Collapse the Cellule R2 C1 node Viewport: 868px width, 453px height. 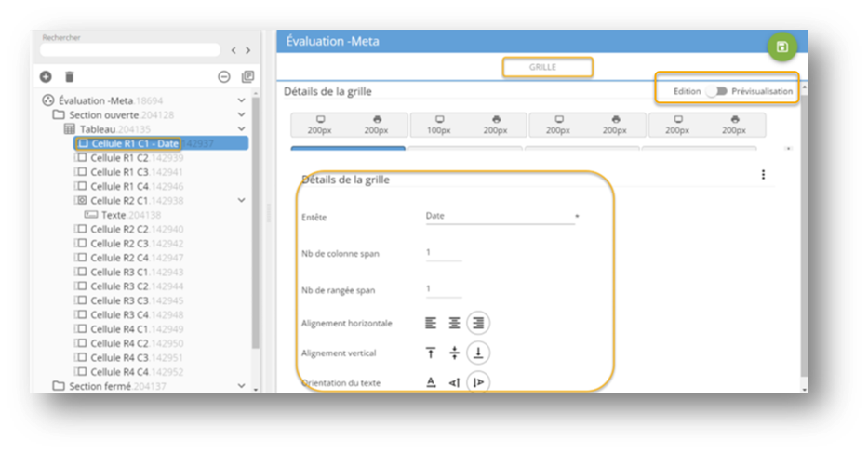point(242,200)
